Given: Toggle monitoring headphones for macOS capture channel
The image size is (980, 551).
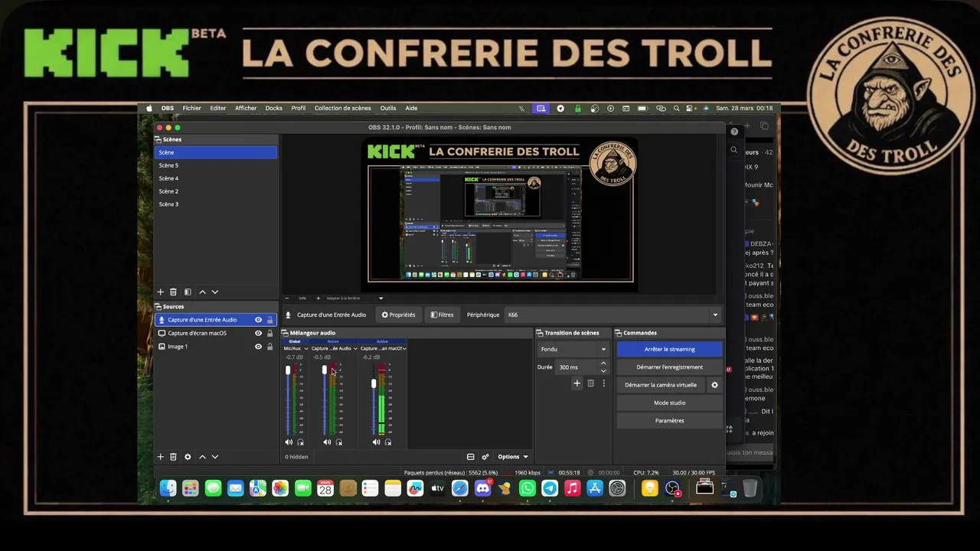Looking at the screenshot, I should coord(388,442).
